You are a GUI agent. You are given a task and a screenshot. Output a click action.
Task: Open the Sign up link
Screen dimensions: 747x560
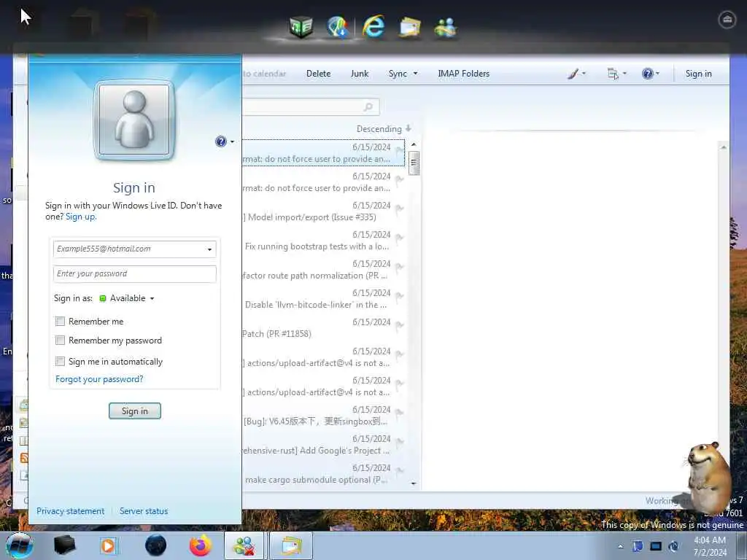click(80, 217)
